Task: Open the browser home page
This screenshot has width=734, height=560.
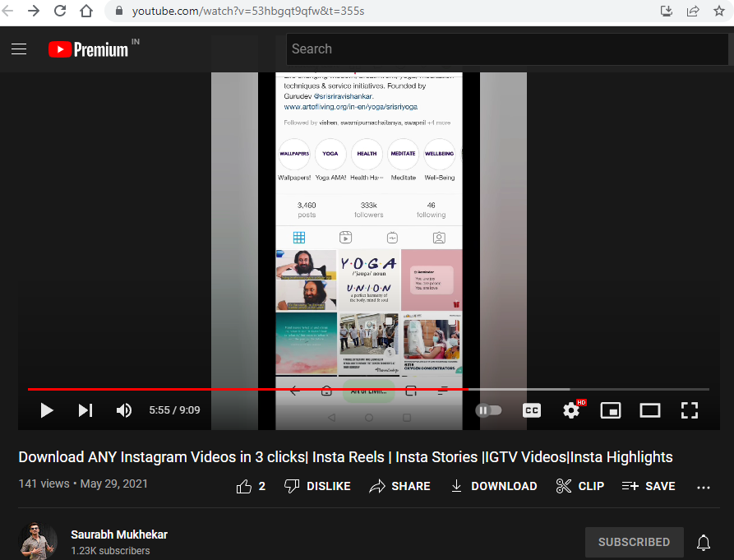Action: (86, 11)
